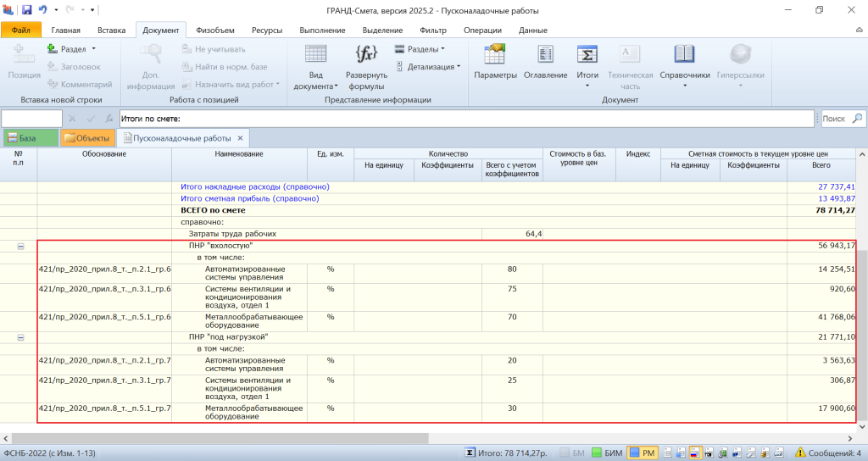Open the Файл menu
Screen dimensions: 868x461
pos(21,30)
